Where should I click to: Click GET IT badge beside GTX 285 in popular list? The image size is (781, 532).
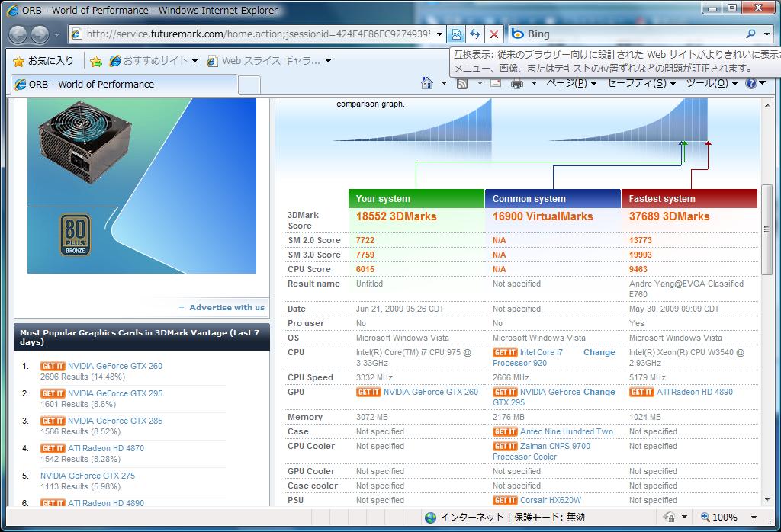[53, 421]
